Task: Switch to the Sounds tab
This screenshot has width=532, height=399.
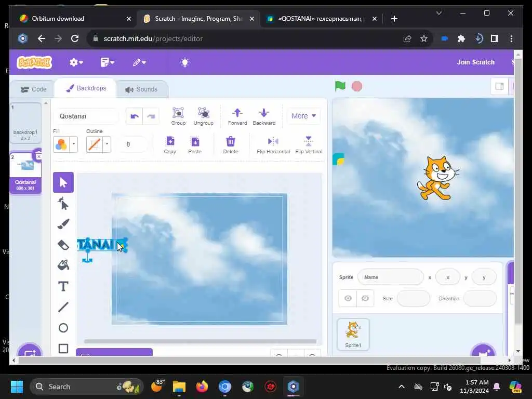Action: pyautogui.click(x=141, y=89)
